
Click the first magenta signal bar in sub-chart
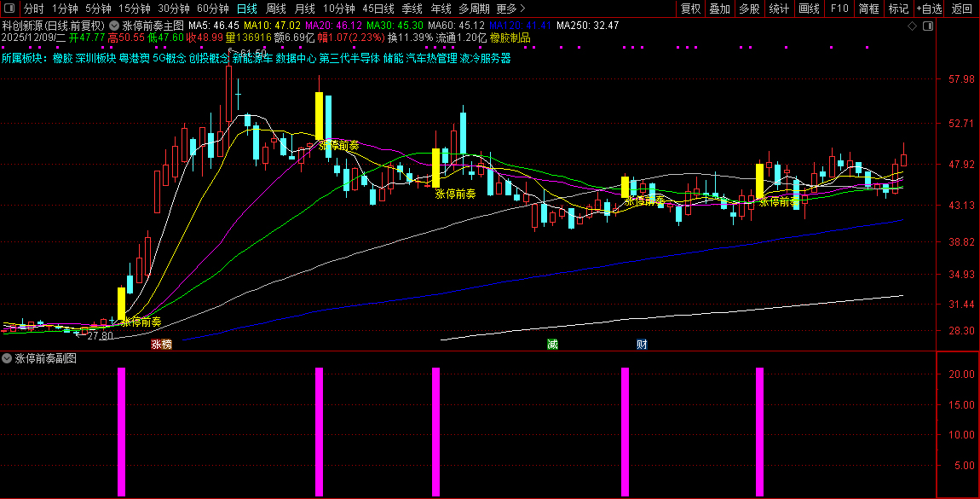click(x=121, y=431)
